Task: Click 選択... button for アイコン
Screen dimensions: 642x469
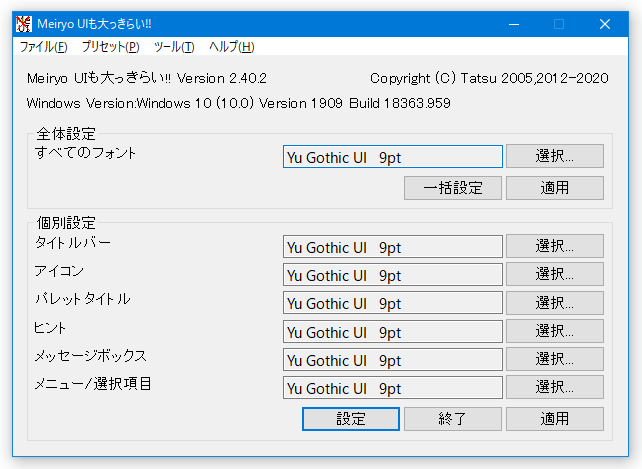Action: tap(555, 274)
